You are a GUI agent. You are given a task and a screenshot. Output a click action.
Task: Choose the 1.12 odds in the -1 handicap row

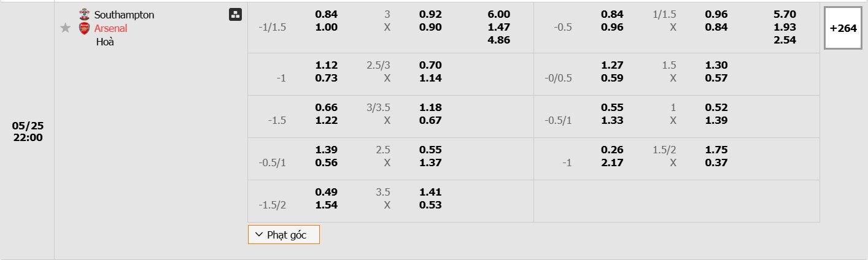(x=327, y=65)
